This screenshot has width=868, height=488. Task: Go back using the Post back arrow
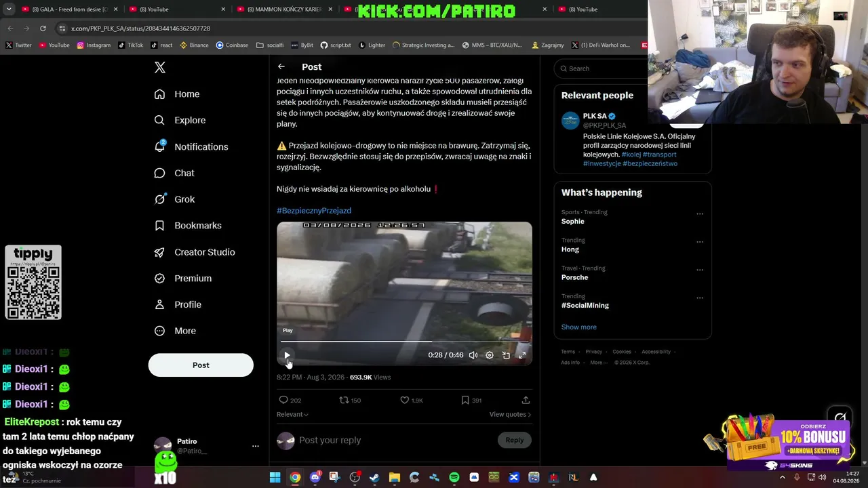[281, 66]
